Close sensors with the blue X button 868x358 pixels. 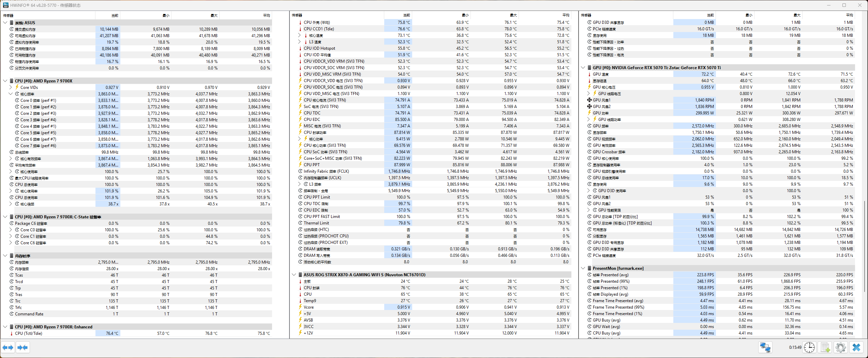[856, 347]
